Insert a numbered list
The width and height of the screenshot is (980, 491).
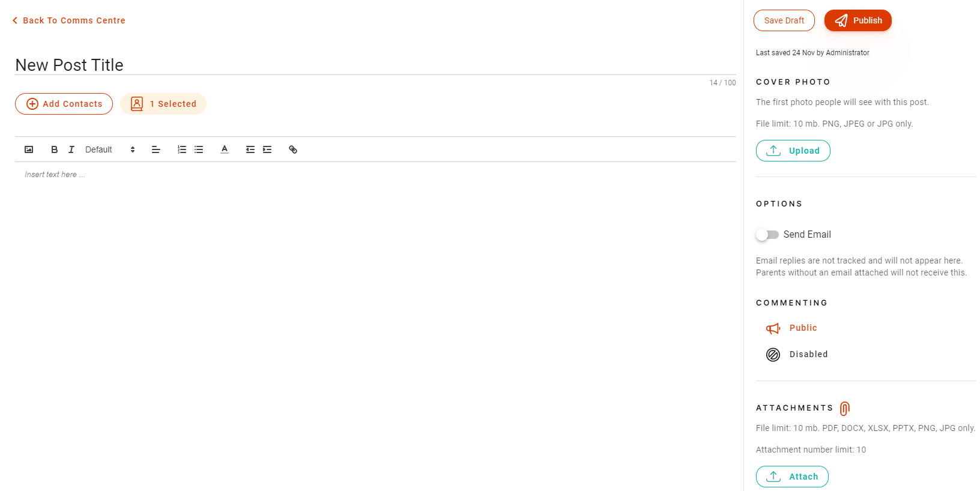pyautogui.click(x=182, y=149)
